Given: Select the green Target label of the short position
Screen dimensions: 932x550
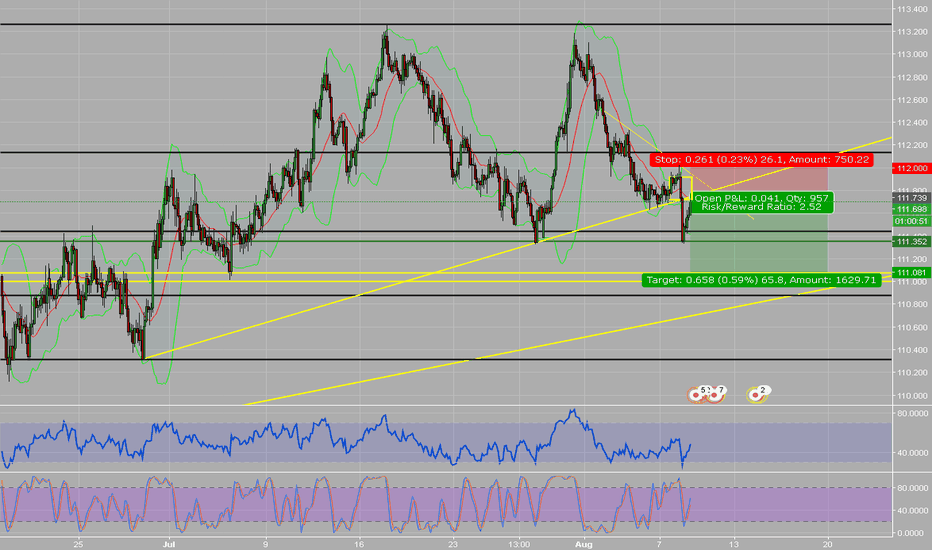Looking at the screenshot, I should coord(761,280).
